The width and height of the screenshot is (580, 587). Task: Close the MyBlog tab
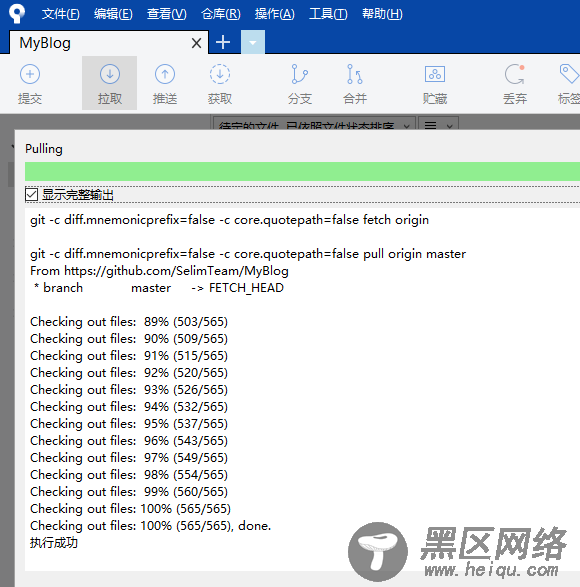click(196, 43)
